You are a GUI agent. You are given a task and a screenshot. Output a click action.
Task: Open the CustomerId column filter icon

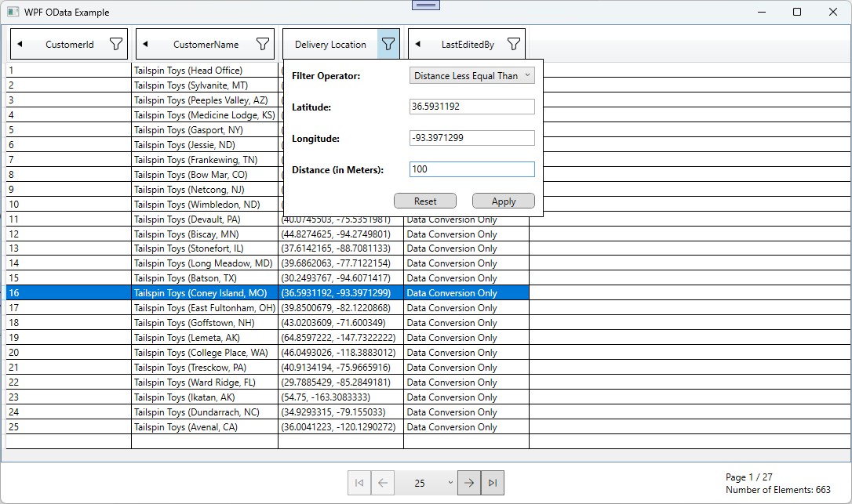tap(116, 44)
